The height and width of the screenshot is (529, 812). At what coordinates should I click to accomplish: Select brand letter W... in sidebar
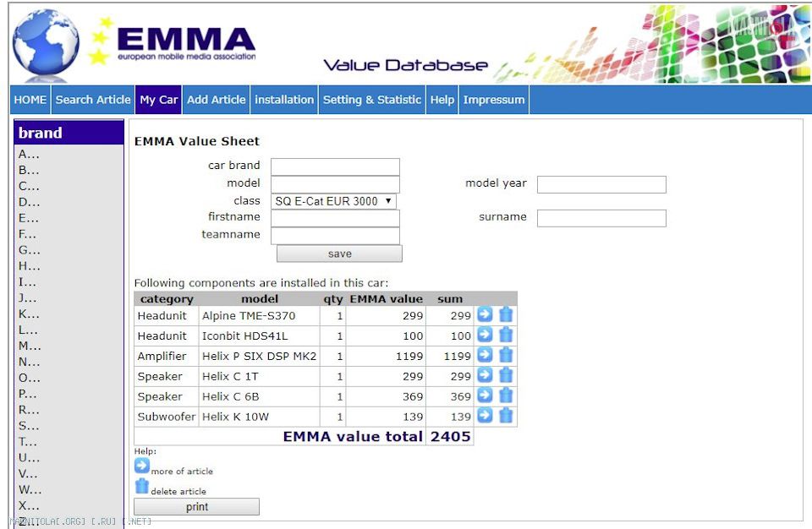point(30,489)
